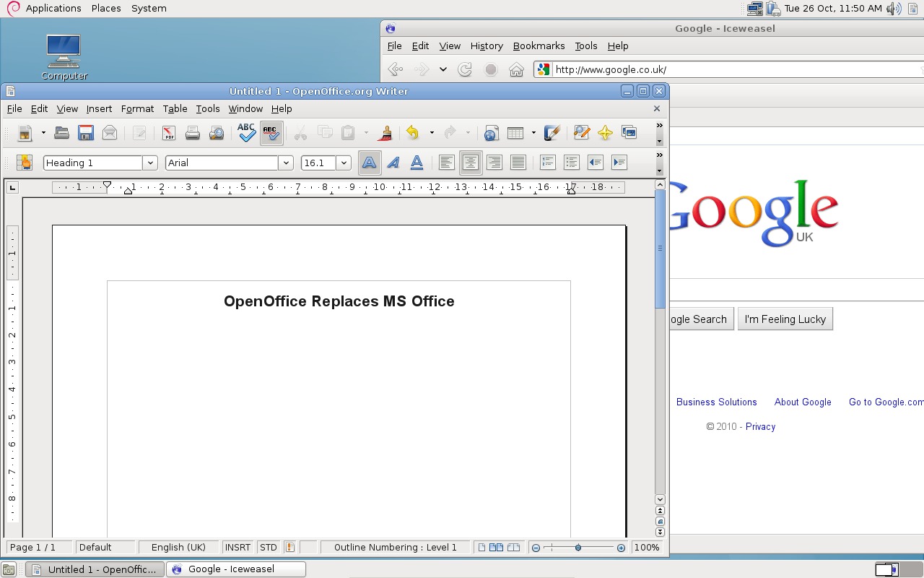Show Draw Functions icon
924x578 pixels.
552,133
